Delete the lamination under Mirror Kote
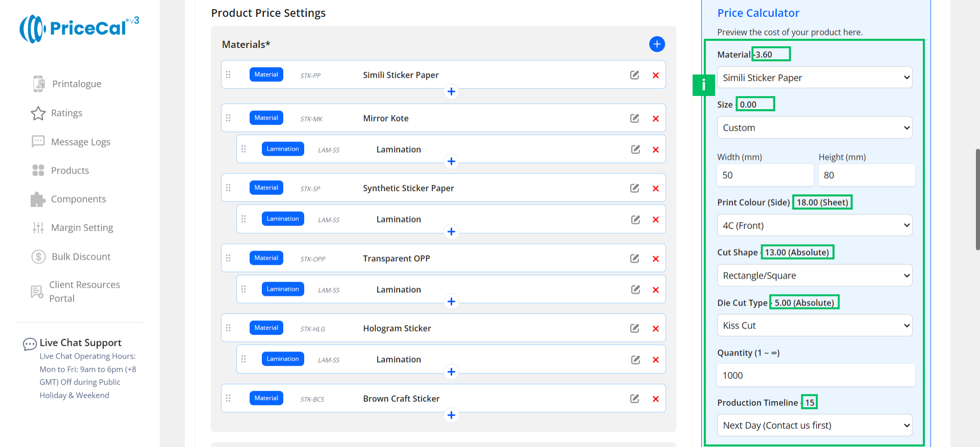The image size is (980, 447). [x=655, y=150]
